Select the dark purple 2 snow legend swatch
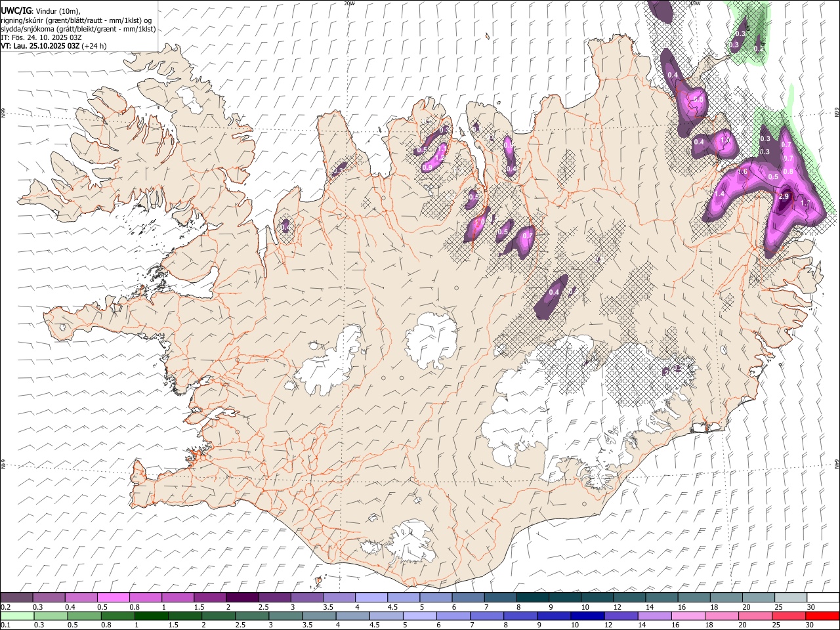The width and height of the screenshot is (840, 630). (242, 597)
